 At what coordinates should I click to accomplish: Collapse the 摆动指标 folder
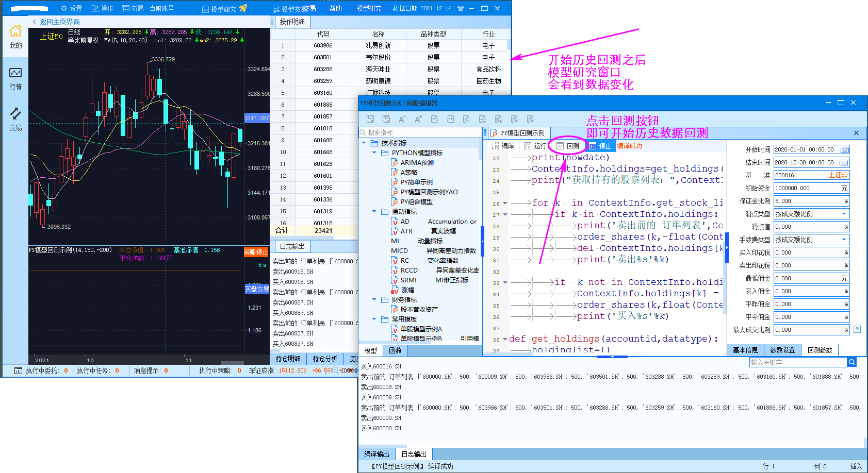tap(374, 212)
